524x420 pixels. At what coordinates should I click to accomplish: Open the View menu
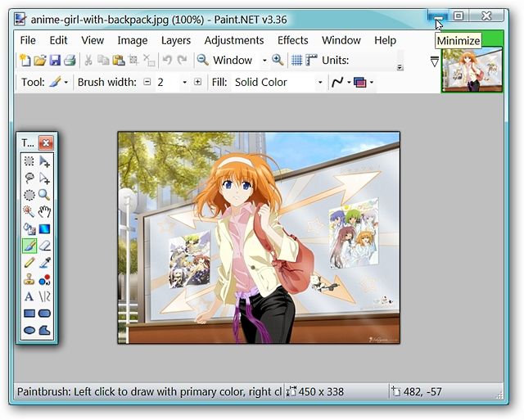point(93,40)
